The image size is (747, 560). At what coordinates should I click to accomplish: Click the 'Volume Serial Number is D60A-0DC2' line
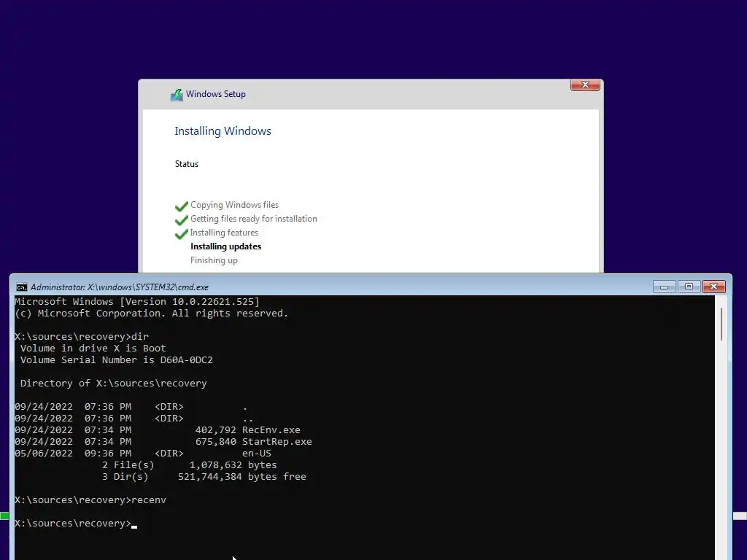tap(116, 360)
